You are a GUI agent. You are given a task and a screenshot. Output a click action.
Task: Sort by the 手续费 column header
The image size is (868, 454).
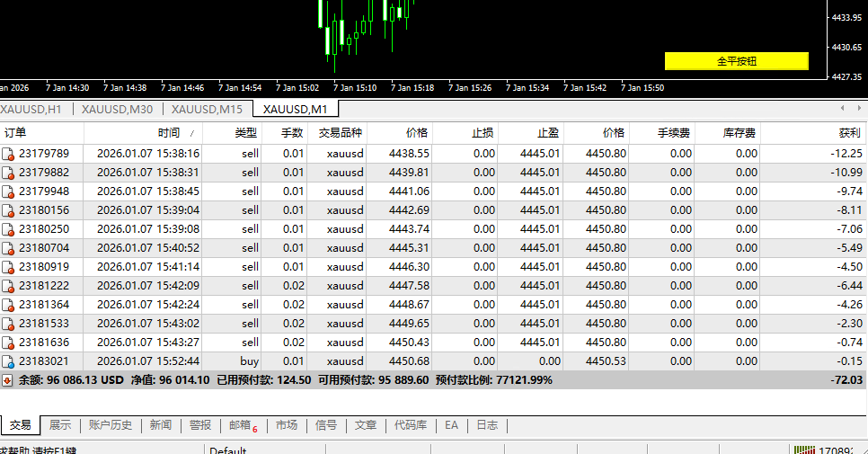pyautogui.click(x=662, y=133)
